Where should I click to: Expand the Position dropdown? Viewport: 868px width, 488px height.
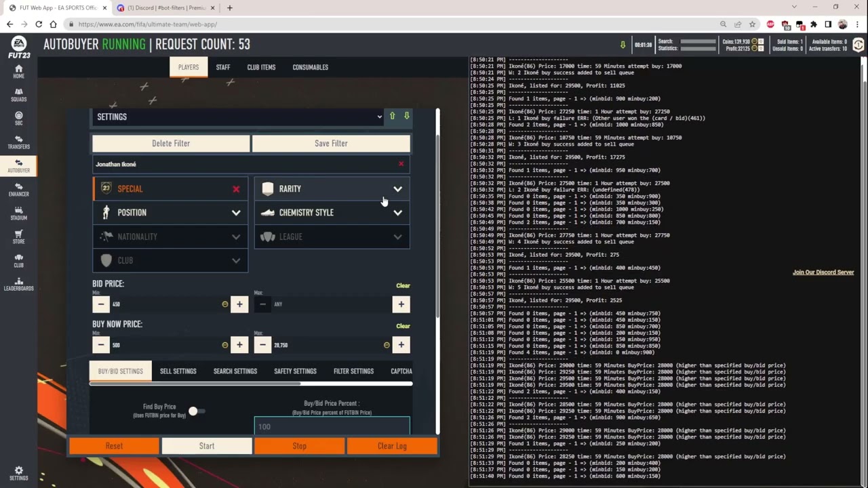point(170,213)
